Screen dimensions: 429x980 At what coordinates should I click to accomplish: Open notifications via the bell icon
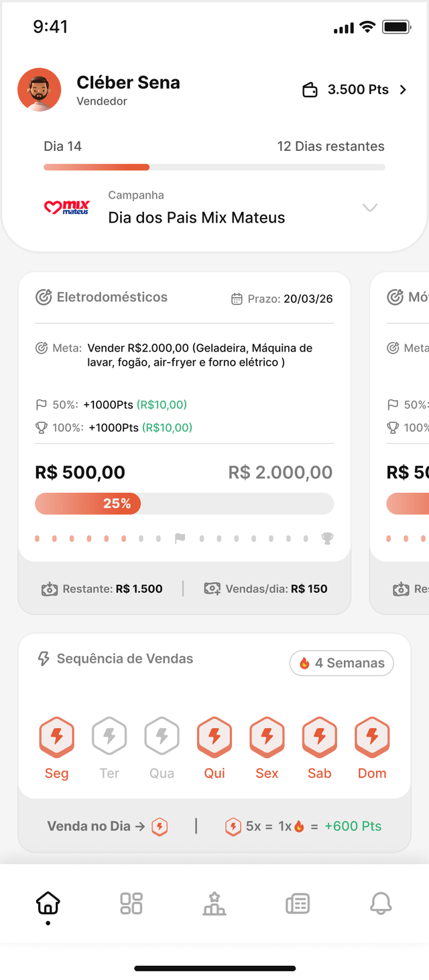[381, 904]
